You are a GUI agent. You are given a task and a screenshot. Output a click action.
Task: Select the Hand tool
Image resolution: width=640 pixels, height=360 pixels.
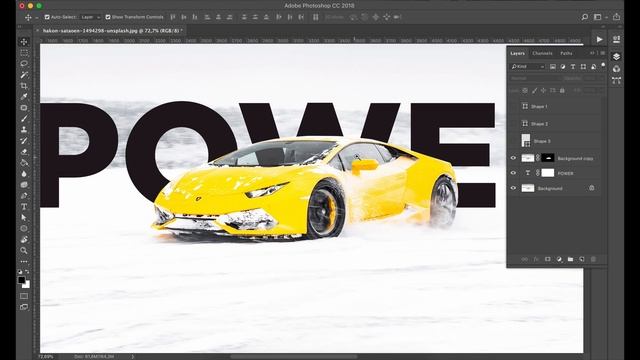coord(24,240)
